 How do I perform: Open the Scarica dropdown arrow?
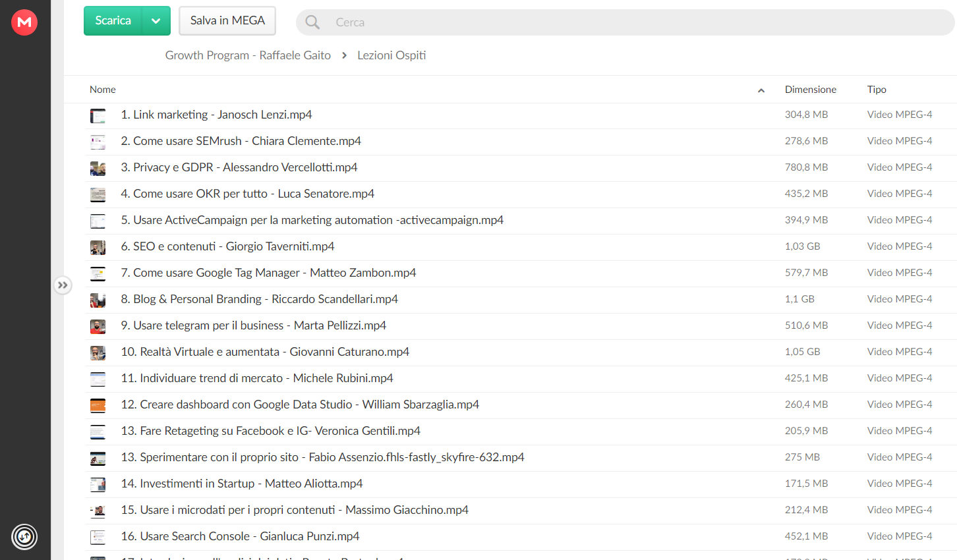[x=156, y=21]
